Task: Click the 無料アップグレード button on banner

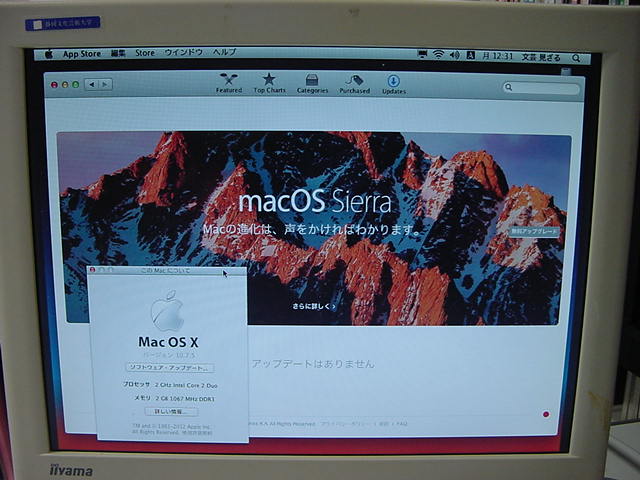Action: (x=534, y=231)
